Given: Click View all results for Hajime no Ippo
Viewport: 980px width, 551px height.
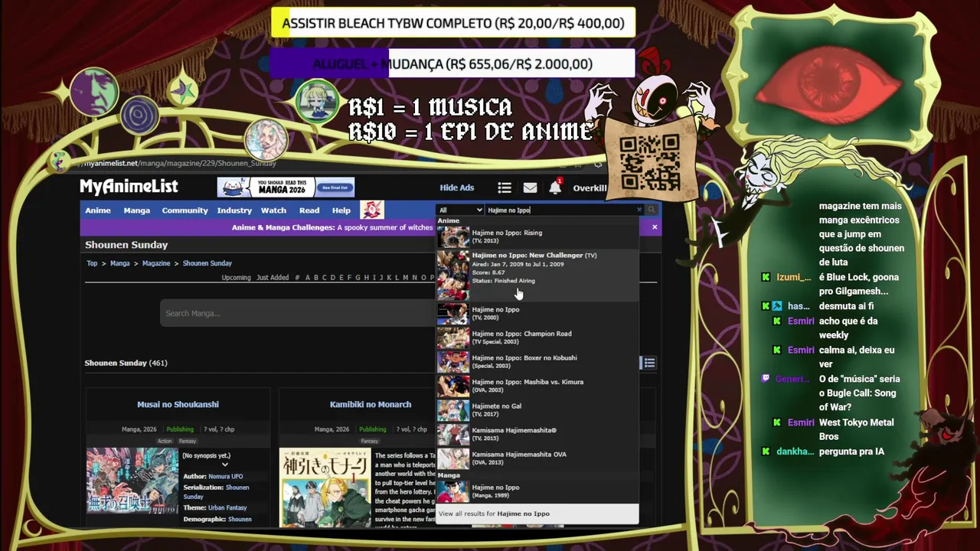Looking at the screenshot, I should click(x=537, y=514).
